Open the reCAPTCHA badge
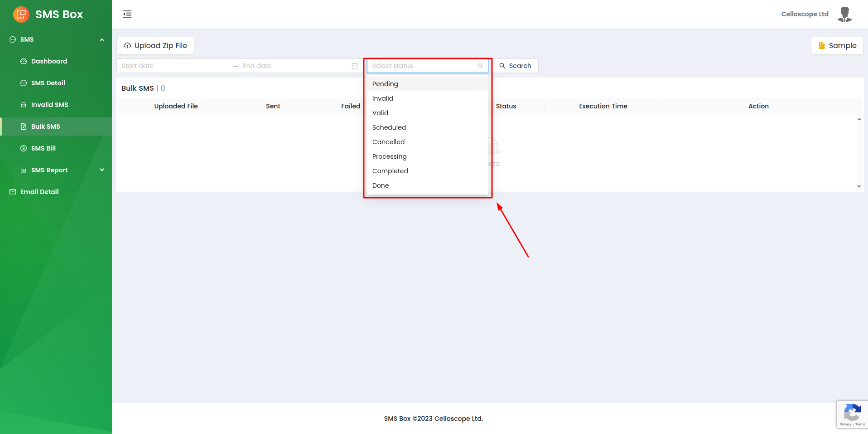868x434 pixels. (x=852, y=414)
